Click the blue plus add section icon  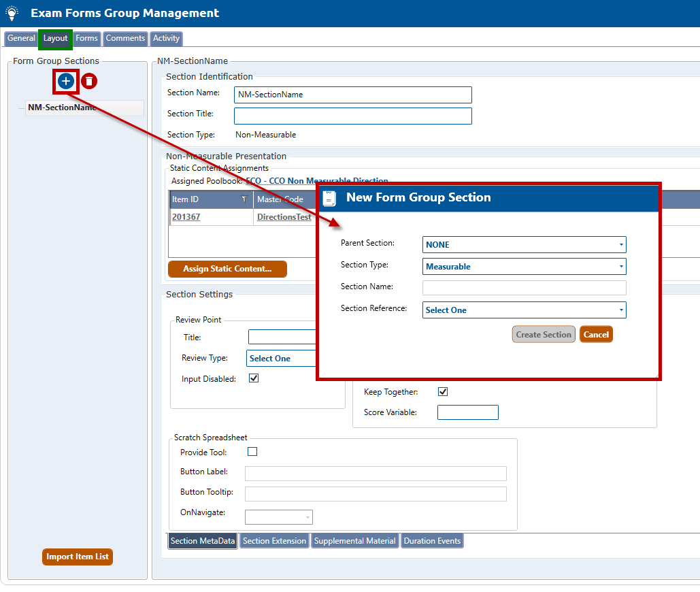point(65,82)
